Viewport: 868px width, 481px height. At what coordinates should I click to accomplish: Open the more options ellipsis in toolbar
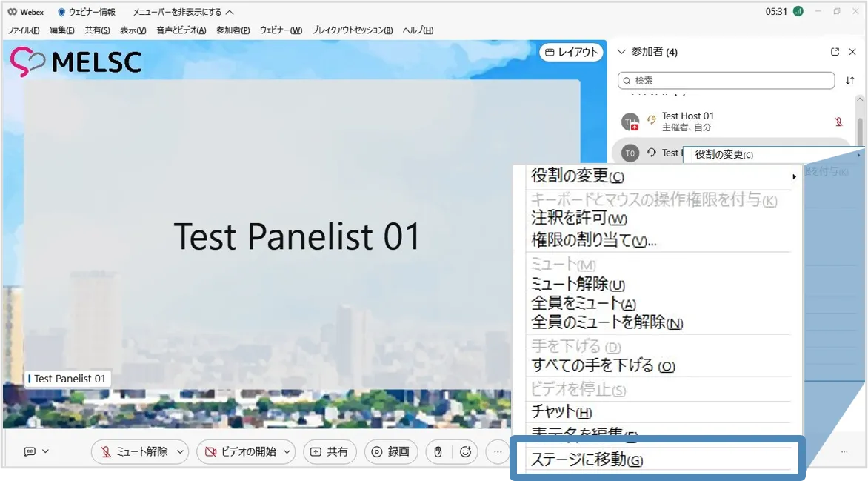click(x=498, y=451)
